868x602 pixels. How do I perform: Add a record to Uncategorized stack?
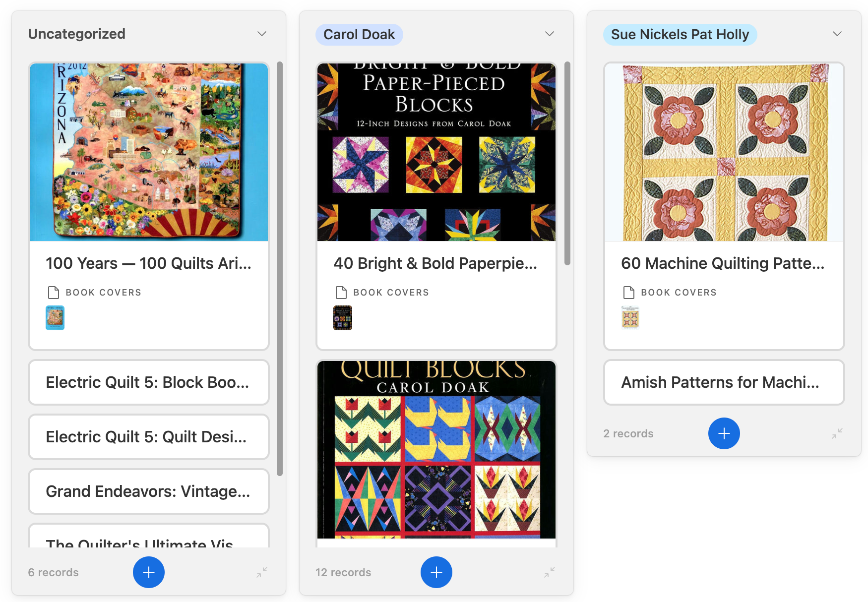(x=148, y=572)
